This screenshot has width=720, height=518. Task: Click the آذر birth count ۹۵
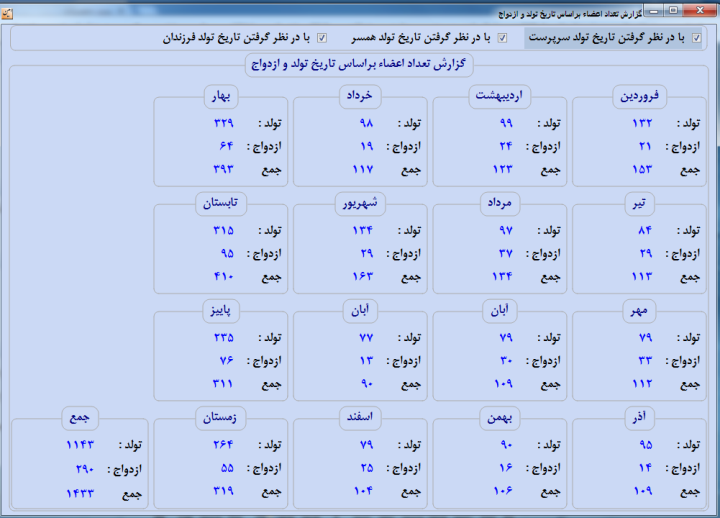[646, 445]
